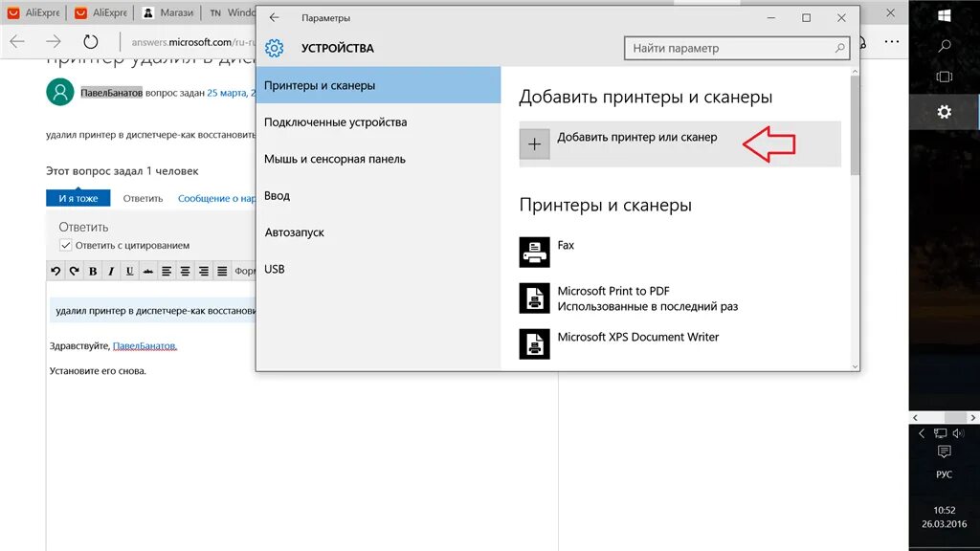Justify text in reply editor
Screen dimensions: 980x551
click(222, 271)
